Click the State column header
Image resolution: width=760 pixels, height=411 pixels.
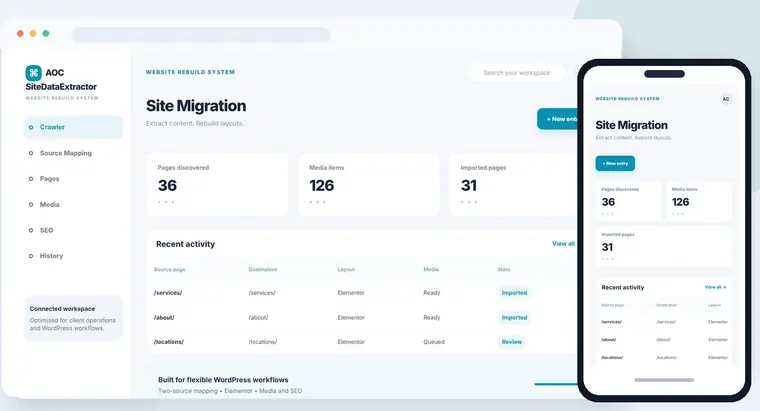(x=504, y=269)
